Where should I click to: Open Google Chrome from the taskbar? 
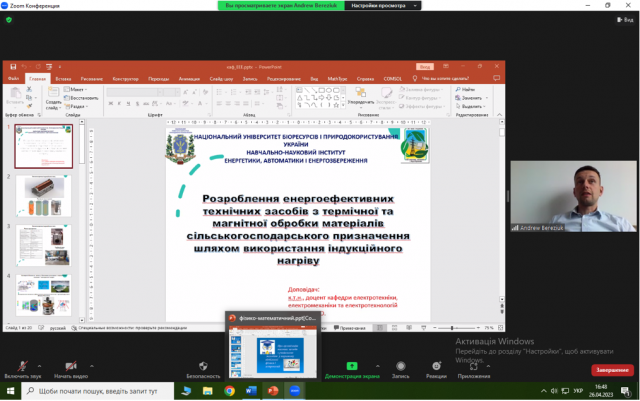tap(229, 391)
